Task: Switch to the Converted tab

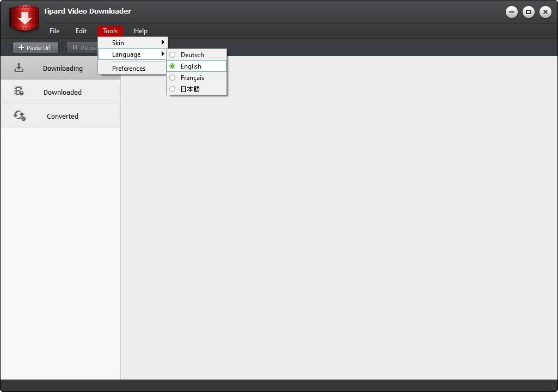Action: (60, 116)
